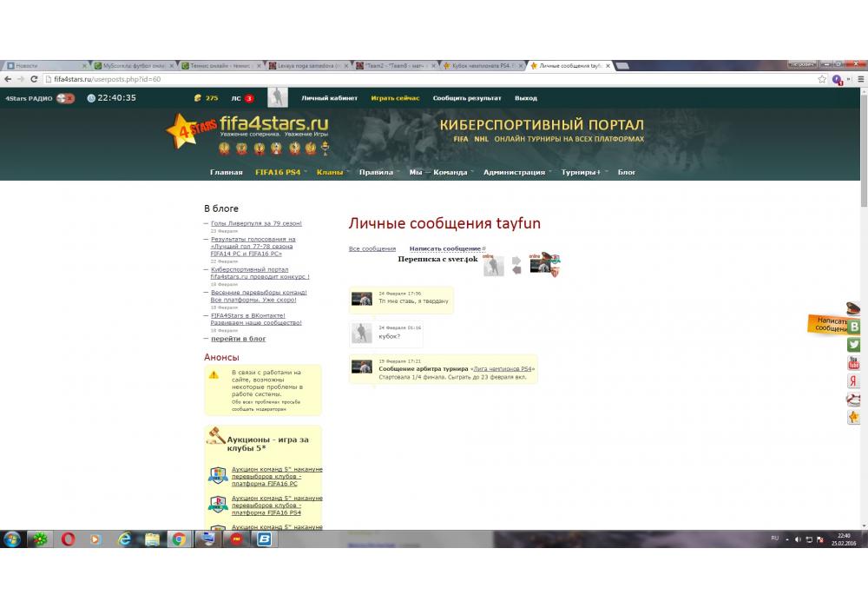Click the user avatar in top bar
Image resolution: width=868 pixels, height=608 pixels.
[278, 97]
